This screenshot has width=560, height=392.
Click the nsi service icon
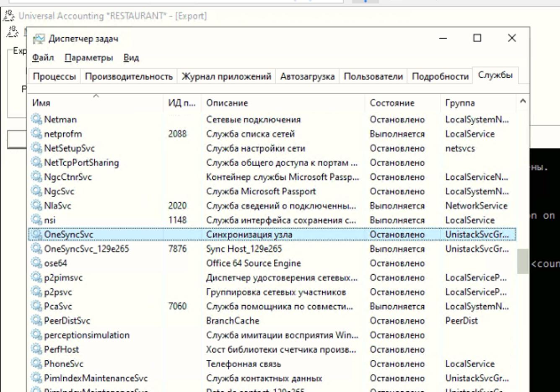point(37,220)
